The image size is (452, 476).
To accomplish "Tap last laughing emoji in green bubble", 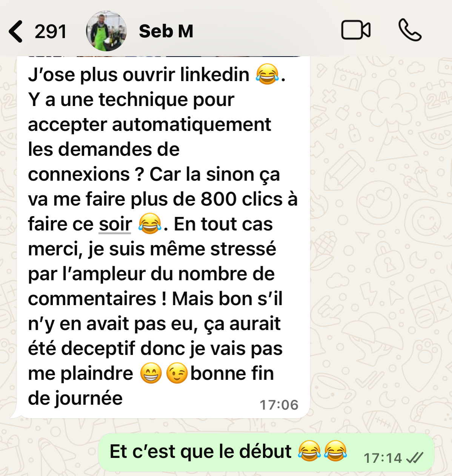I will [335, 451].
